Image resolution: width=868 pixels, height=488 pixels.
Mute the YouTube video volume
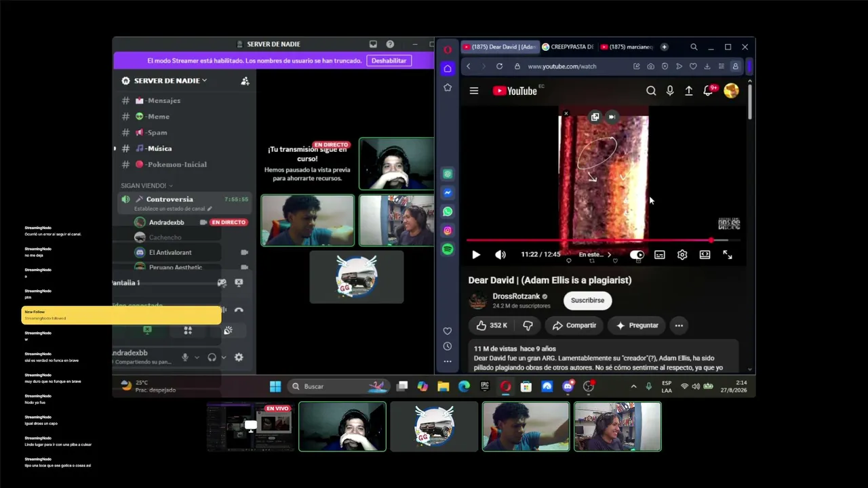(x=500, y=255)
